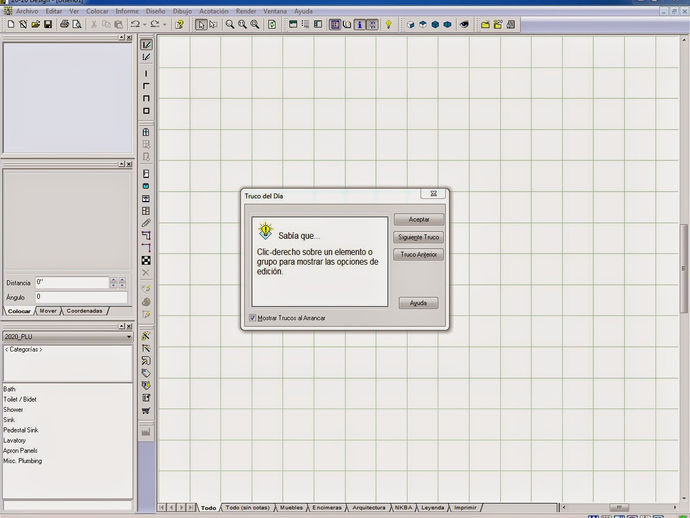690x518 pixels.
Task: Click the Truco Anterior button
Action: 419,254
